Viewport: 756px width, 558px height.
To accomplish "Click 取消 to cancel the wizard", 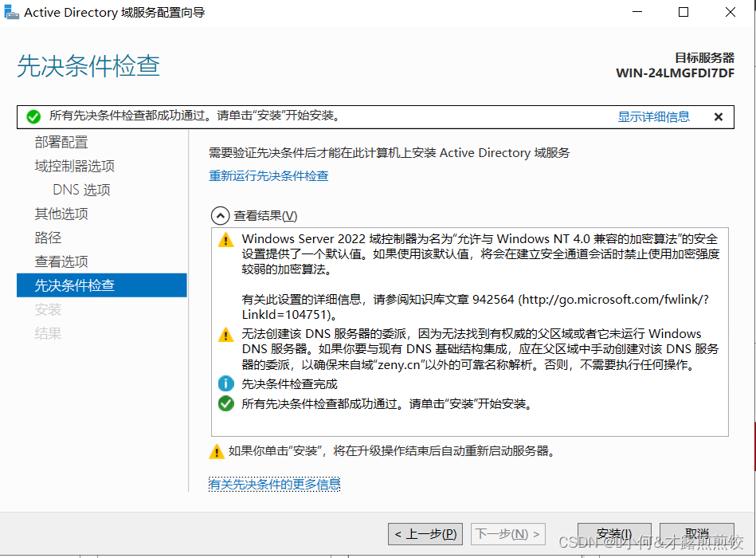I will 697,534.
